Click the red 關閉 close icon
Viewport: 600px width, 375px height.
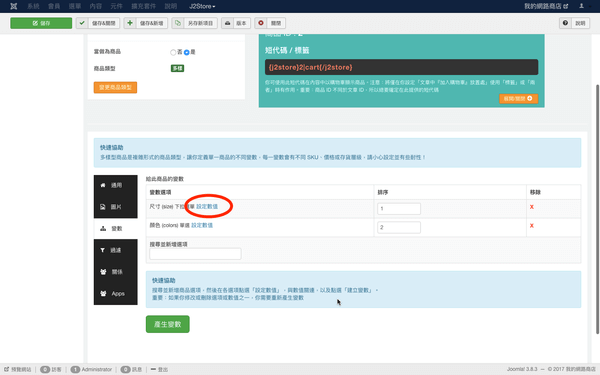coord(261,23)
